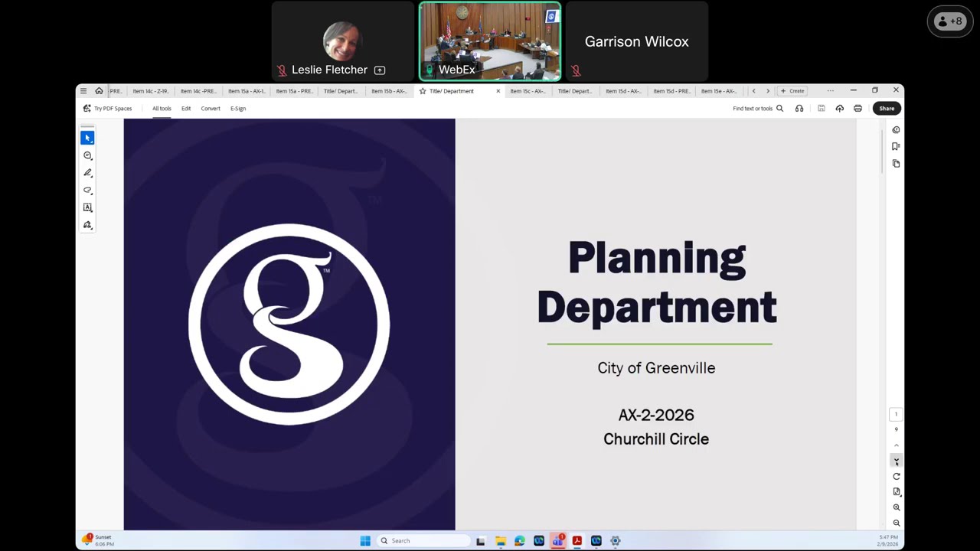The width and height of the screenshot is (980, 551).
Task: Go to previous page arrow
Action: (897, 445)
